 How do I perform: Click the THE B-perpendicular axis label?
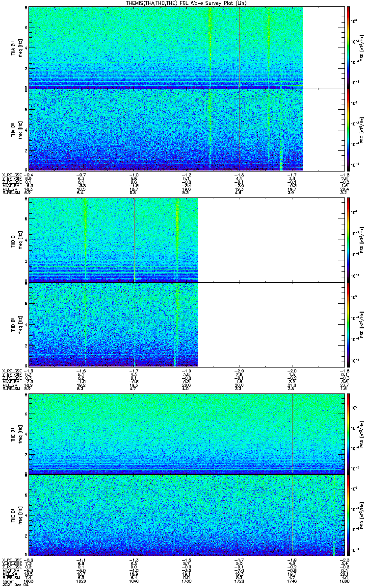[14, 434]
